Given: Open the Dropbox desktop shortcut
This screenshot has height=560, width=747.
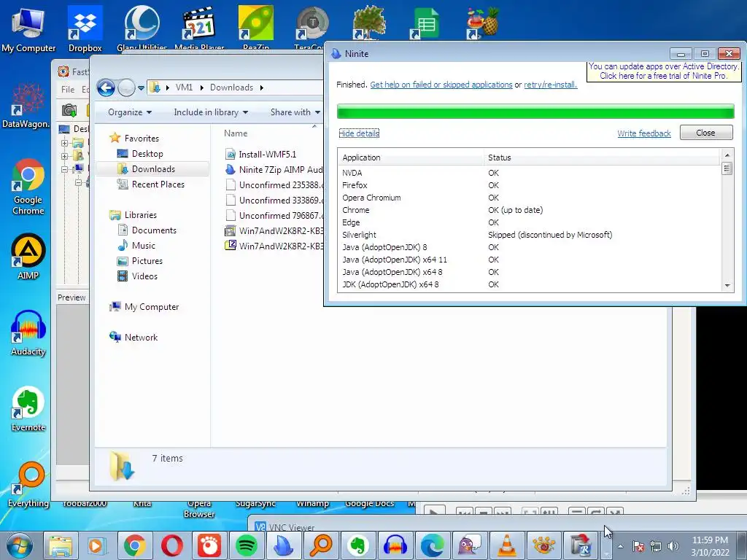Looking at the screenshot, I should pos(85,29).
